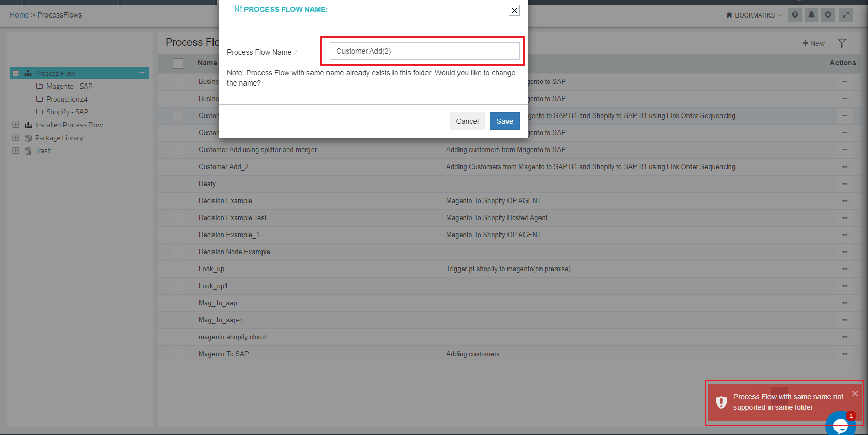Collapse the Process Flow tree node
Image resolution: width=868 pixels, height=435 pixels.
pos(15,73)
